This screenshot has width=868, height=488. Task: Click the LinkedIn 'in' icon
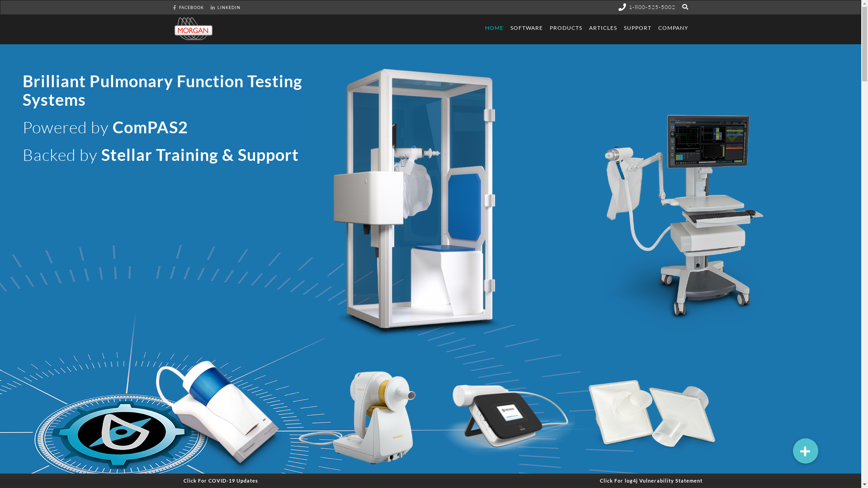coord(212,7)
